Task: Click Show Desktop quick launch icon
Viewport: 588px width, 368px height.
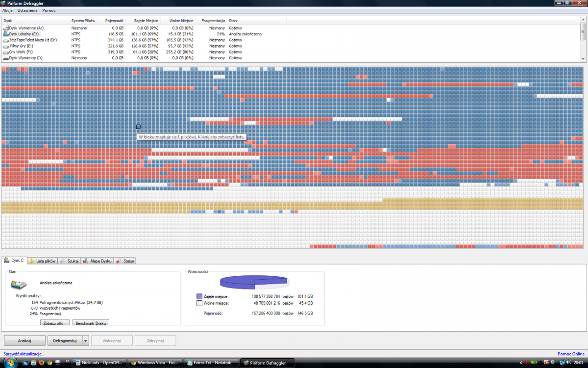Action: (x=25, y=363)
